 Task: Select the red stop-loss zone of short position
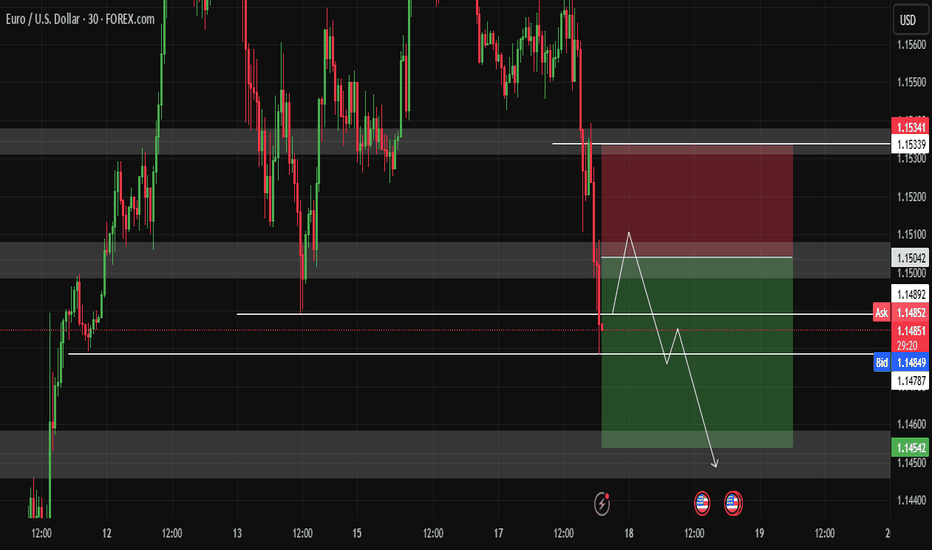[697, 201]
